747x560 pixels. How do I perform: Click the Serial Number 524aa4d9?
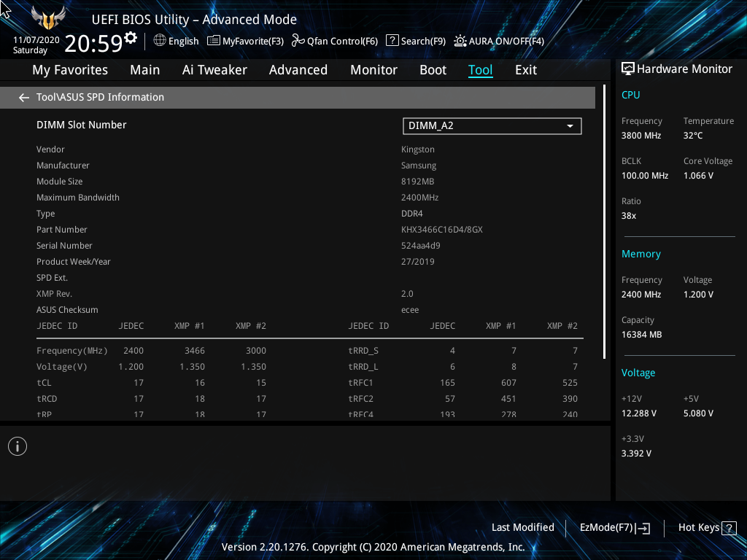[421, 246]
